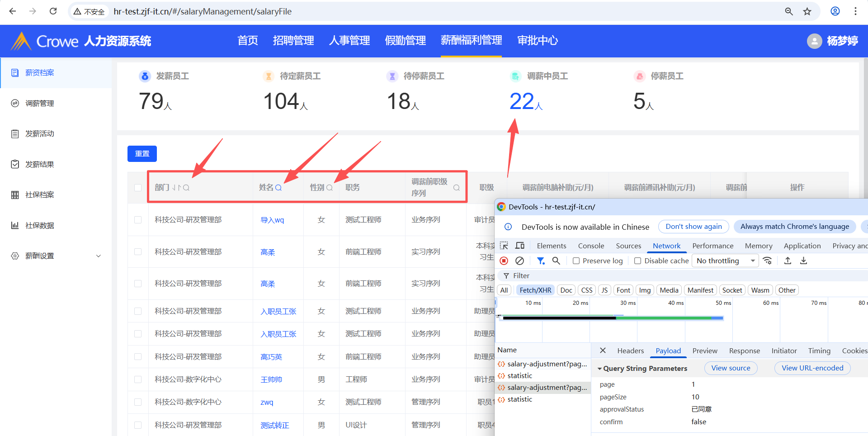Click the export HAR download icon
Screen dimensions: 868x436
pyautogui.click(x=803, y=261)
